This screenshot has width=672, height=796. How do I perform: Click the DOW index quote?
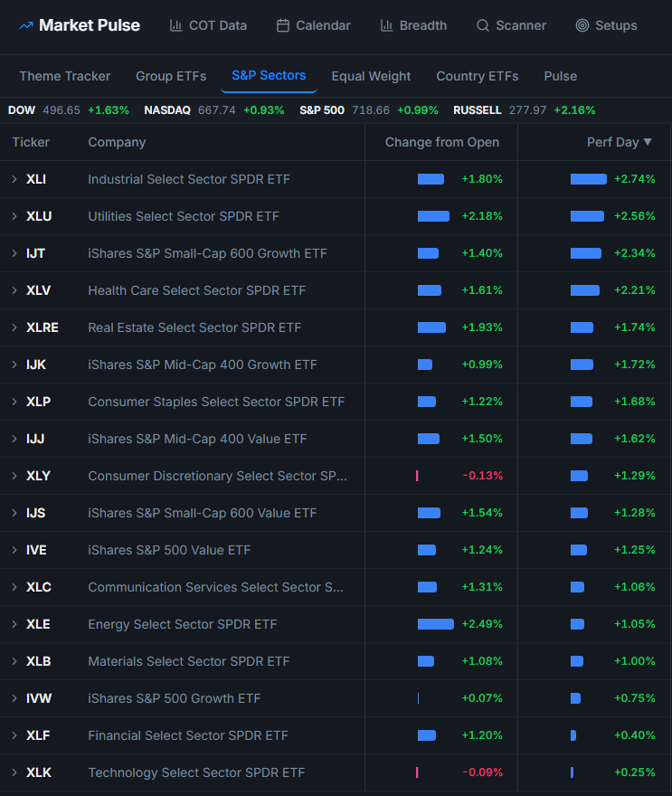pyautogui.click(x=69, y=110)
